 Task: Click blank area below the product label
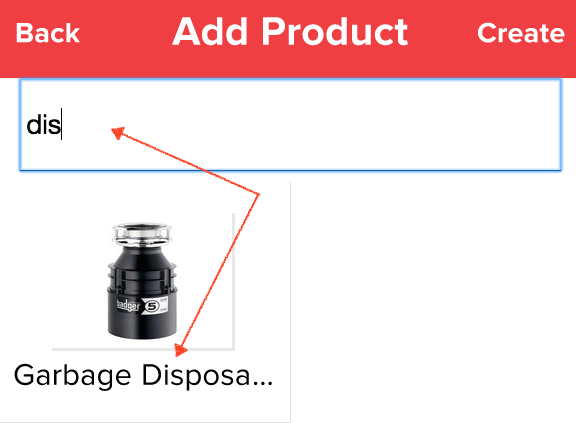[x=144, y=407]
